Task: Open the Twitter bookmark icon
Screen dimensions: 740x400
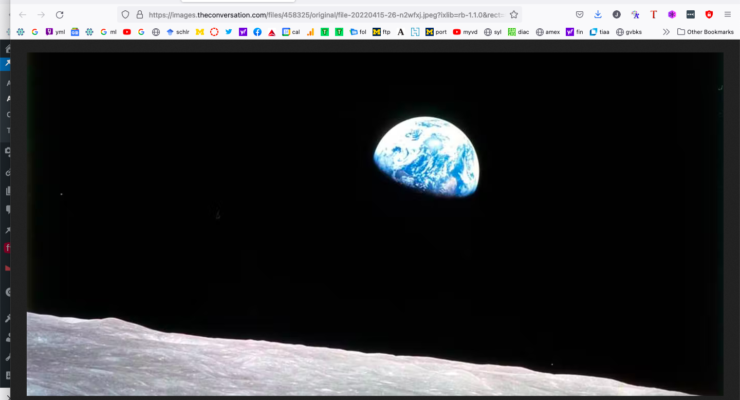Action: click(229, 32)
